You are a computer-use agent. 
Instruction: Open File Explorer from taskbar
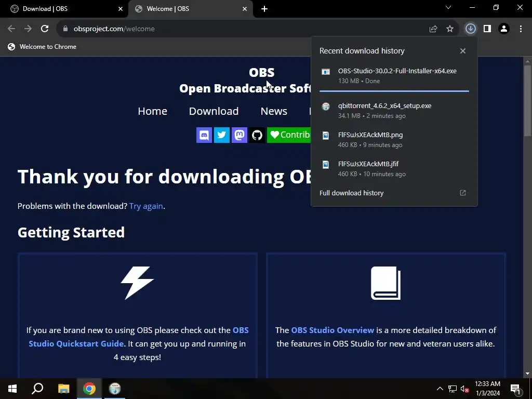tap(63, 389)
